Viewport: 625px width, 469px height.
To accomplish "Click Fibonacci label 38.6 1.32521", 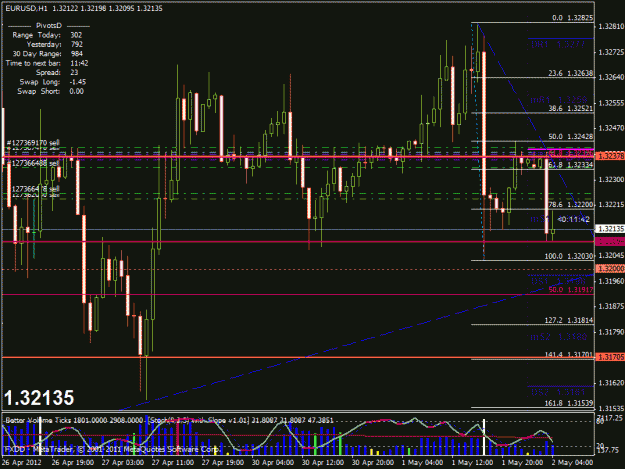I will (571, 108).
